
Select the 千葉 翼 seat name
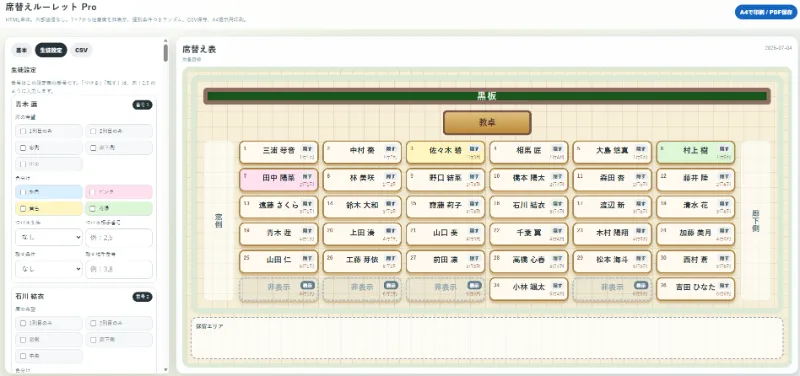(x=529, y=233)
